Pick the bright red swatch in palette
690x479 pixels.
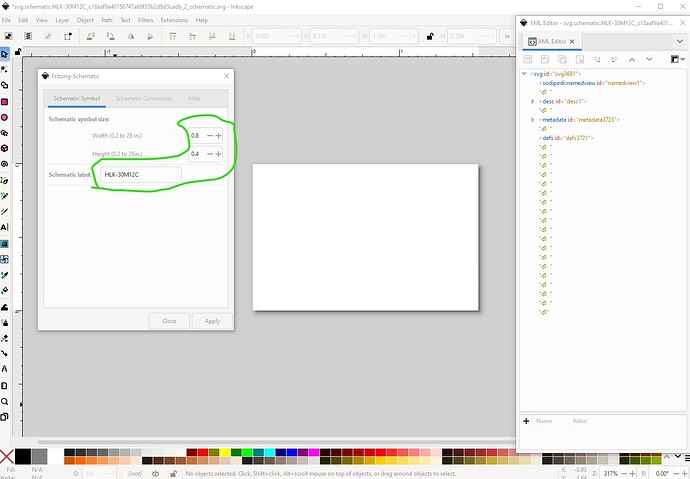pos(202,453)
